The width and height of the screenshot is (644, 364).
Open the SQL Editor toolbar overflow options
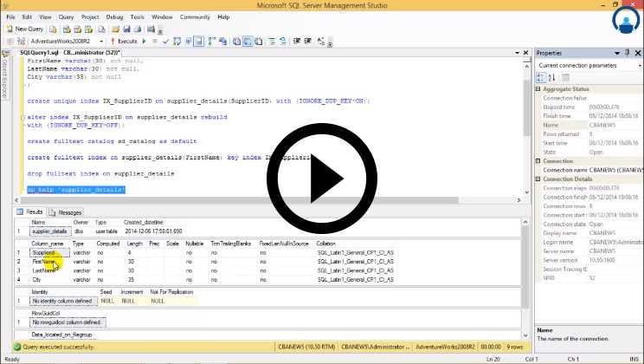(x=330, y=43)
